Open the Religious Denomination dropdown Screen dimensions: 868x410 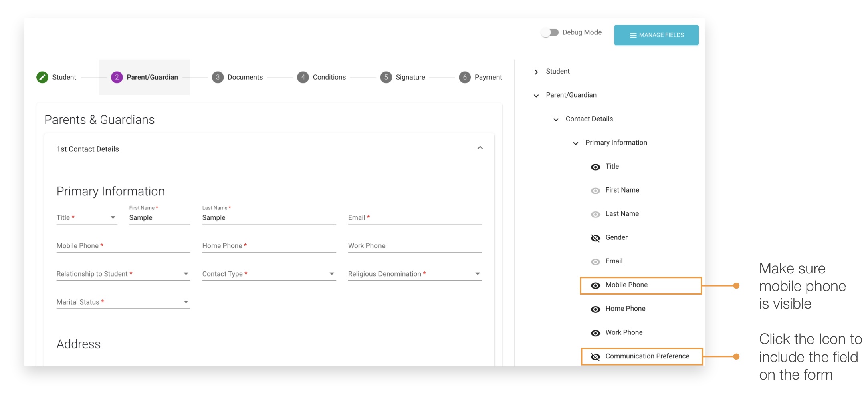(477, 274)
